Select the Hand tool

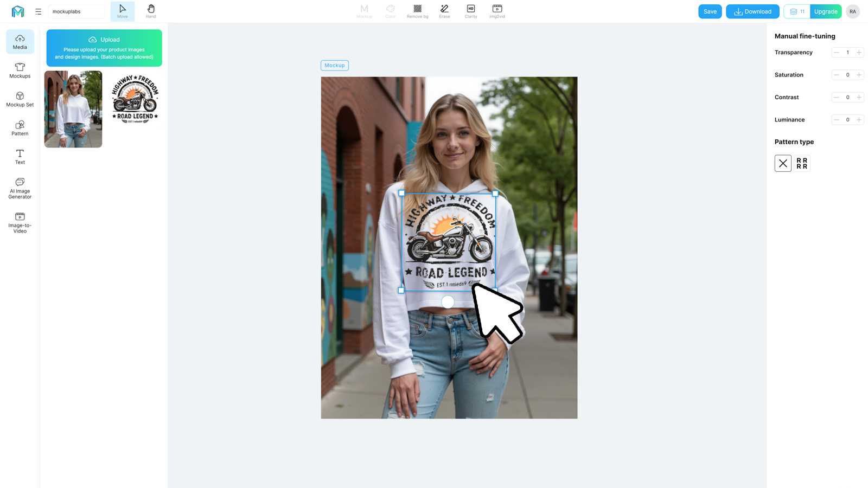(151, 11)
